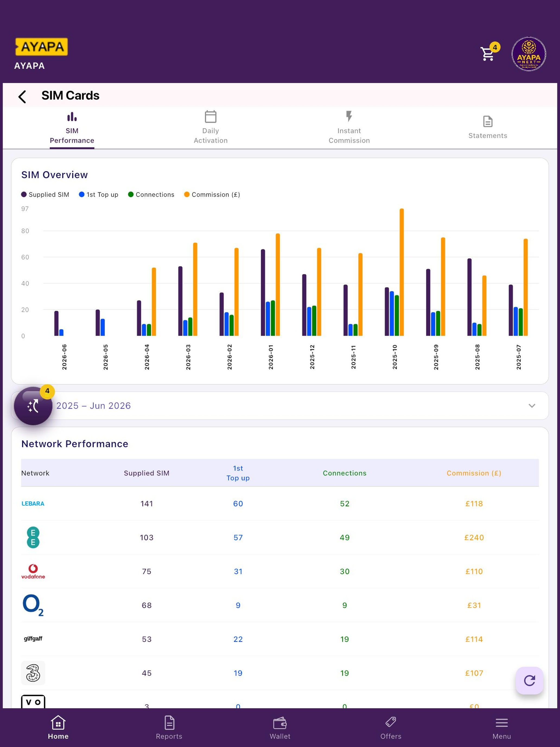
Task: Go back using the back arrow
Action: [x=22, y=97]
